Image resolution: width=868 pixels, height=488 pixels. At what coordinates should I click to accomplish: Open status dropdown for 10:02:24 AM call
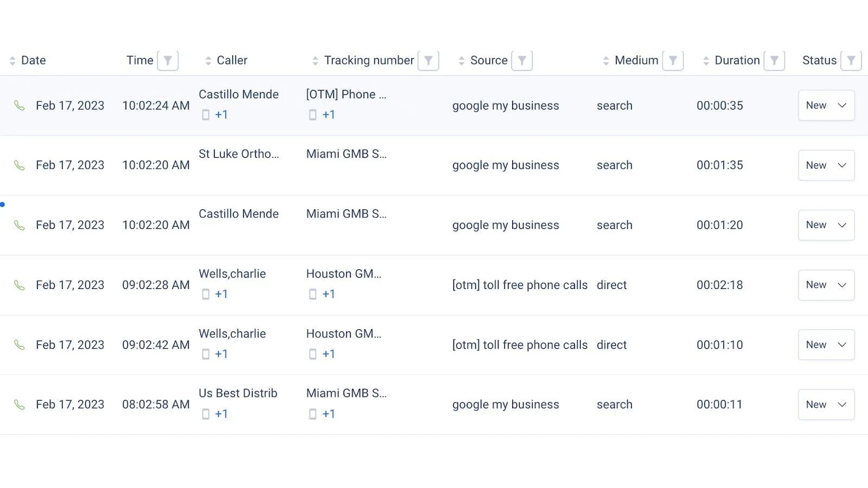pyautogui.click(x=826, y=106)
